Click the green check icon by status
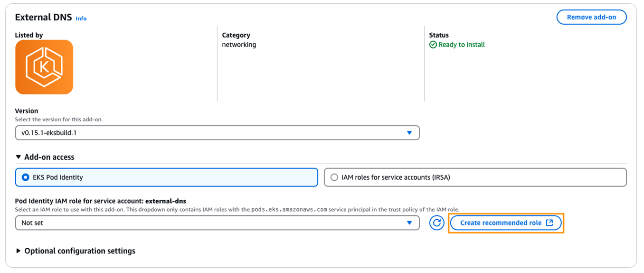This screenshot has height=273, width=644. 433,45
